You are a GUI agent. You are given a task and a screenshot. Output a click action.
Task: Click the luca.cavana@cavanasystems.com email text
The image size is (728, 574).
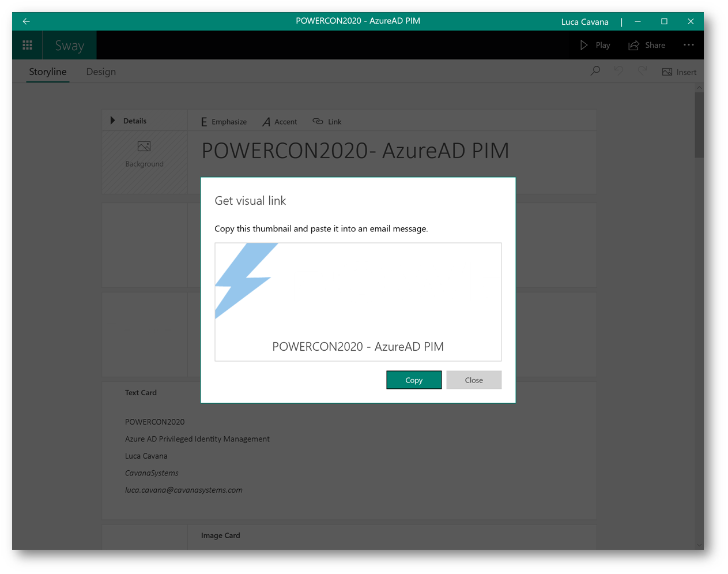coord(184,490)
